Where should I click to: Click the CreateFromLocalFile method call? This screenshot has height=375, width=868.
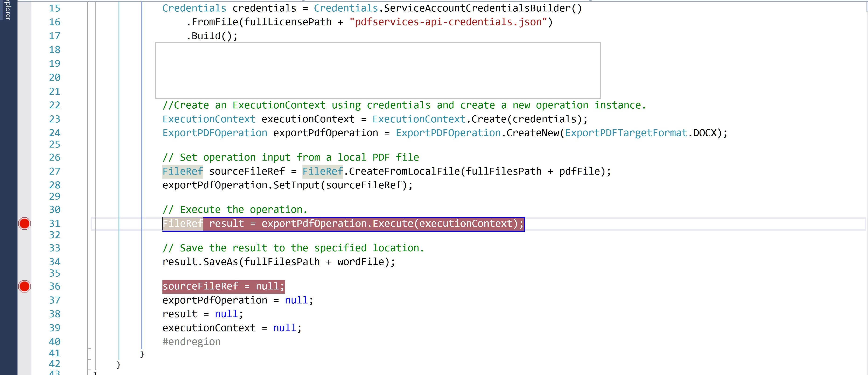click(x=404, y=171)
